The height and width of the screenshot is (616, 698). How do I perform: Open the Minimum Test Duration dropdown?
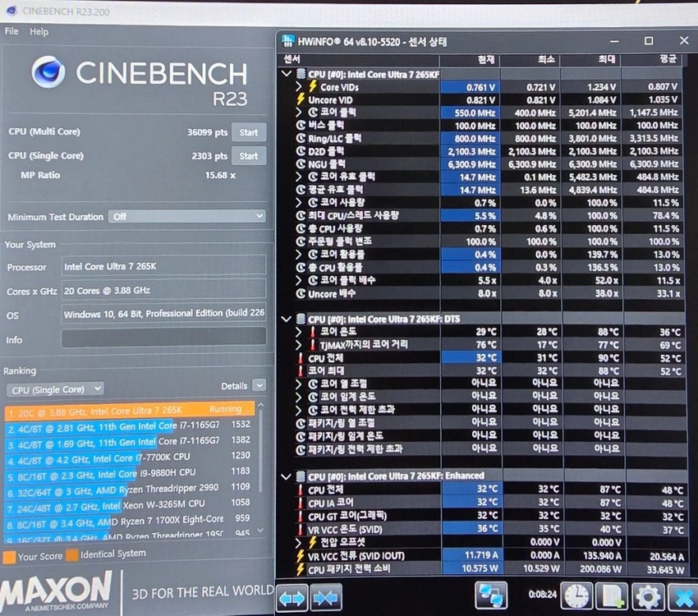187,216
